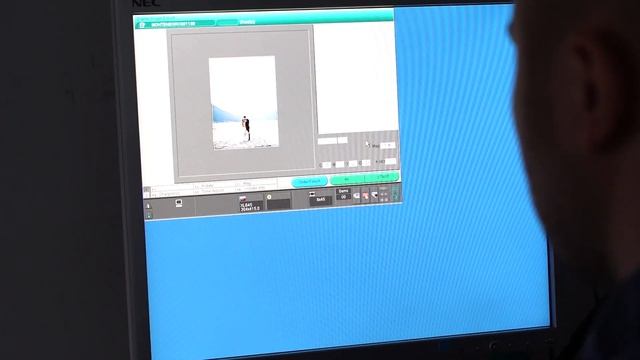Click the monitor icon in the dark status bar
The image size is (640, 360).
179,203
